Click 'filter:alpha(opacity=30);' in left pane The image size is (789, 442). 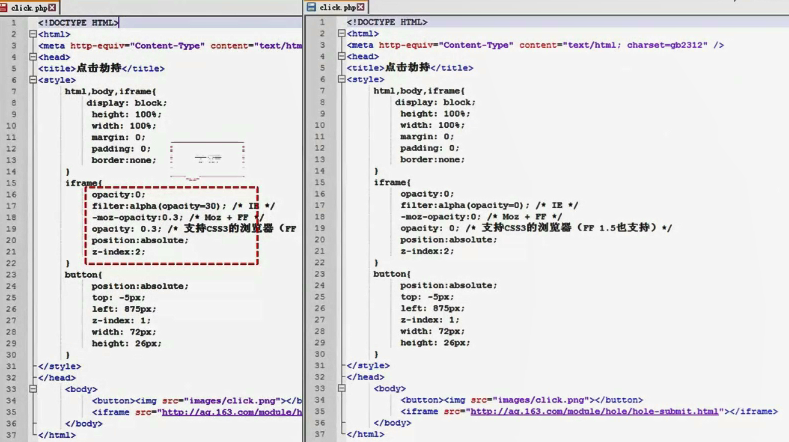point(159,206)
